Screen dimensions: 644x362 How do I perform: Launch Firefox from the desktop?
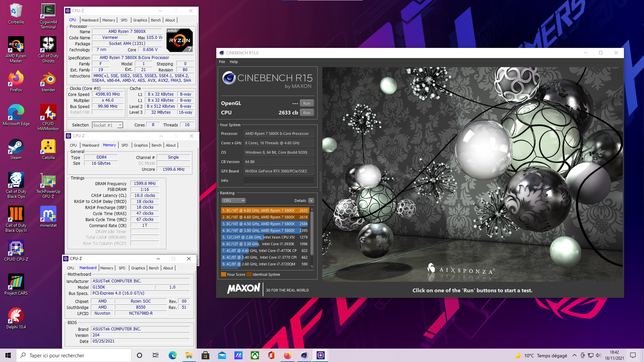tap(16, 81)
